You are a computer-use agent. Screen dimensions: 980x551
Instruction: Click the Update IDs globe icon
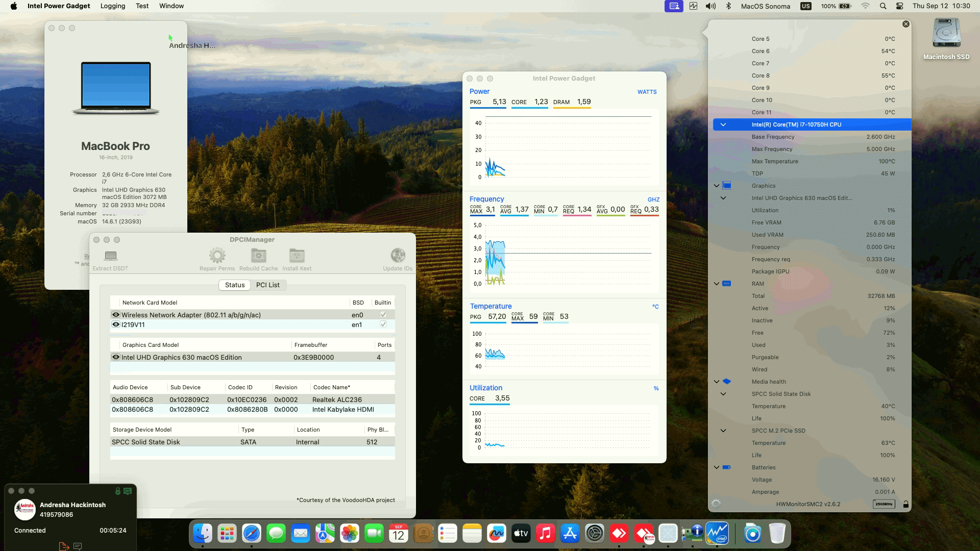pyautogui.click(x=398, y=255)
